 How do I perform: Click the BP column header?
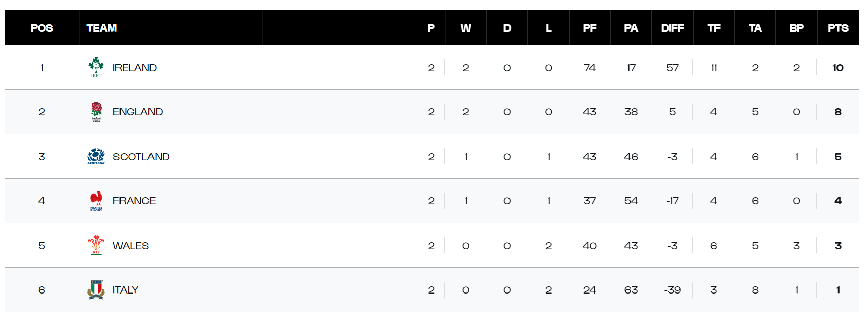tap(796, 28)
